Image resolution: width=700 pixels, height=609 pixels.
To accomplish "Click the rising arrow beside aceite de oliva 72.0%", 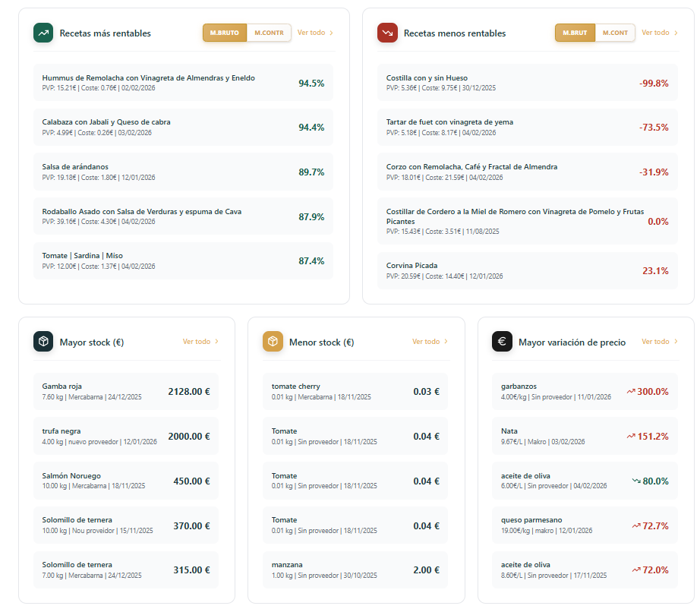I will (x=636, y=568).
